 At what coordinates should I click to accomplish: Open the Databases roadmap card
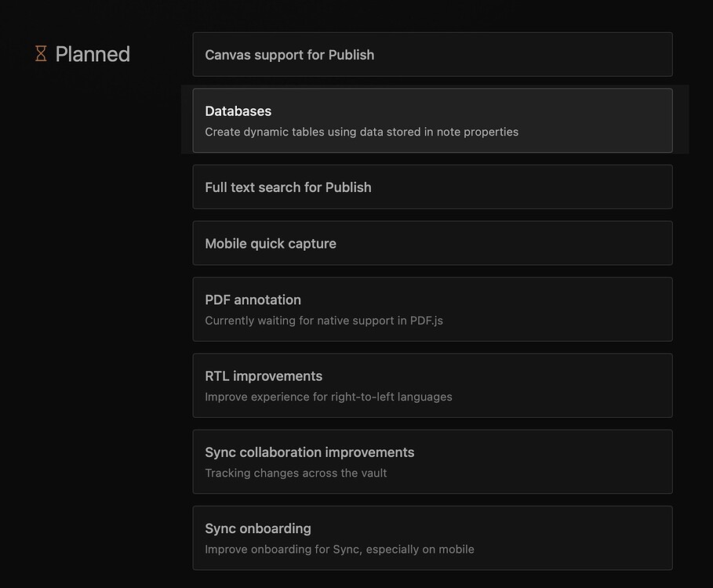pyautogui.click(x=432, y=121)
